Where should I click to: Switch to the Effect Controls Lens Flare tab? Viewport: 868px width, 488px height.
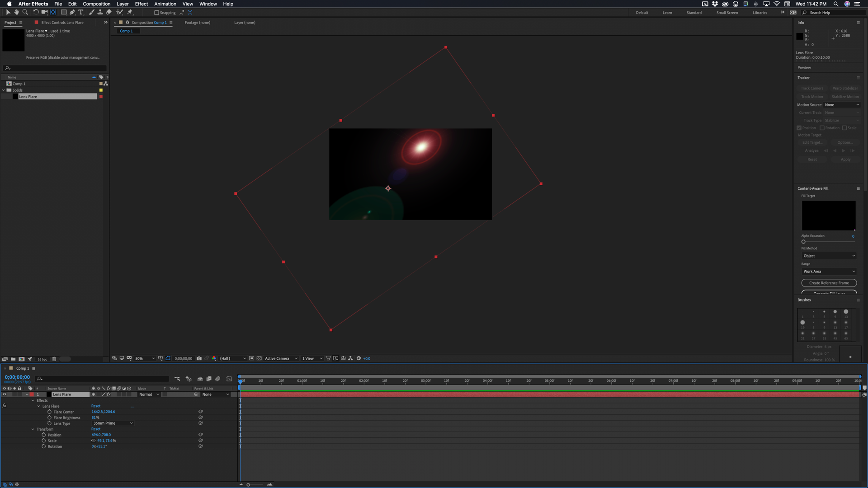pyautogui.click(x=62, y=22)
